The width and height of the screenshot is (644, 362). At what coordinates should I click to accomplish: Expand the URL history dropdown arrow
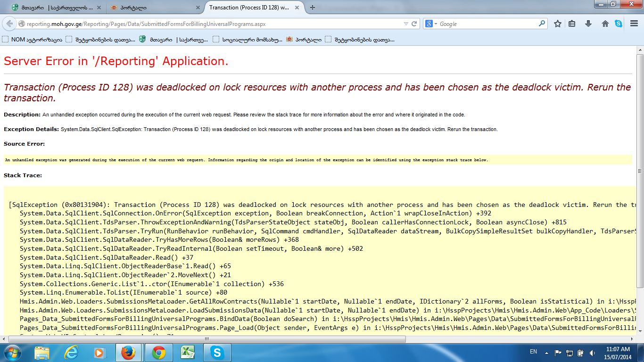click(x=406, y=24)
